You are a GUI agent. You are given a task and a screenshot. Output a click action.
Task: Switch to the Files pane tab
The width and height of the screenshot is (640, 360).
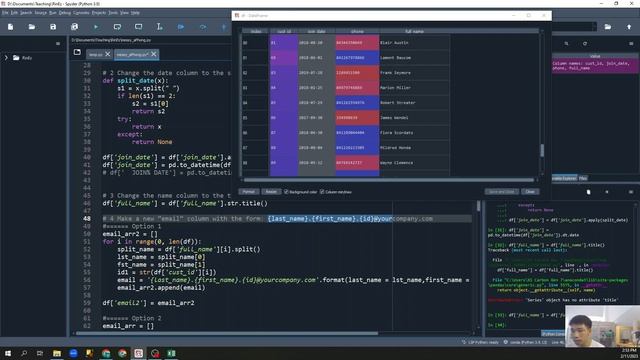[583, 178]
